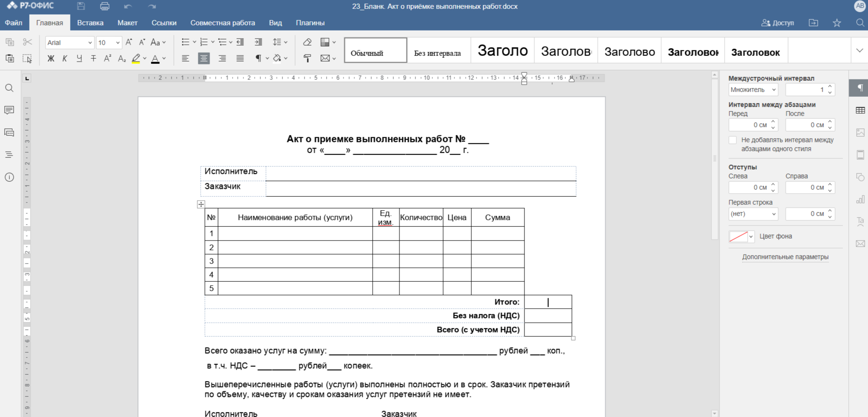The height and width of the screenshot is (417, 868).
Task: Clear formatting with the eraser icon
Action: pos(307,42)
